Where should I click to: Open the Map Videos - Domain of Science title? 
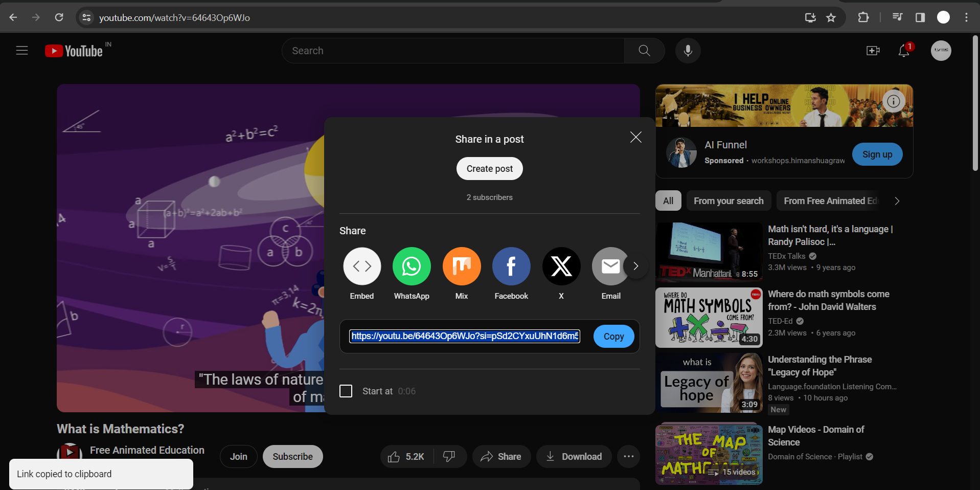point(816,436)
